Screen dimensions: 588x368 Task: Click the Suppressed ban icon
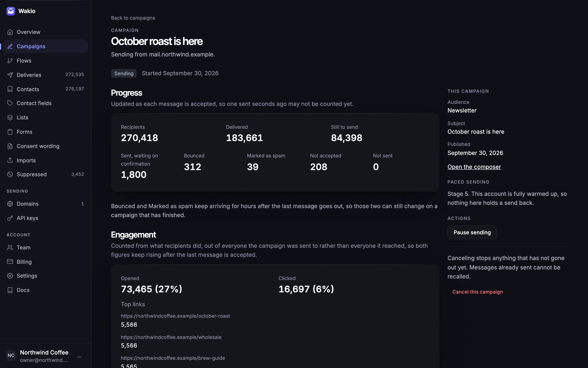tap(10, 174)
